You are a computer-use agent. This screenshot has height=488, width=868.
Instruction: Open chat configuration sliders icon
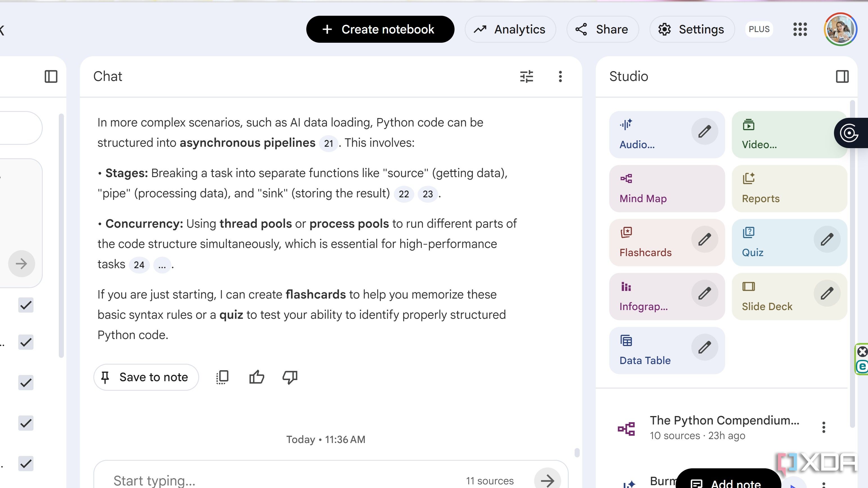pyautogui.click(x=526, y=76)
